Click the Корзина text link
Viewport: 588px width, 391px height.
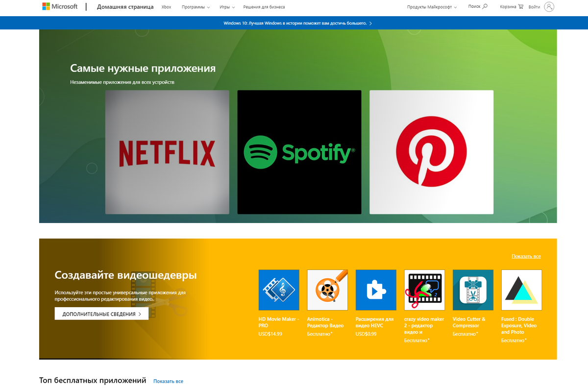[x=508, y=7]
